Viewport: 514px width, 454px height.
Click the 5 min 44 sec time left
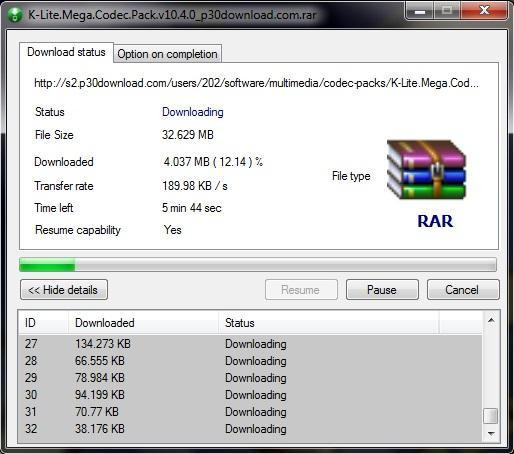point(192,208)
